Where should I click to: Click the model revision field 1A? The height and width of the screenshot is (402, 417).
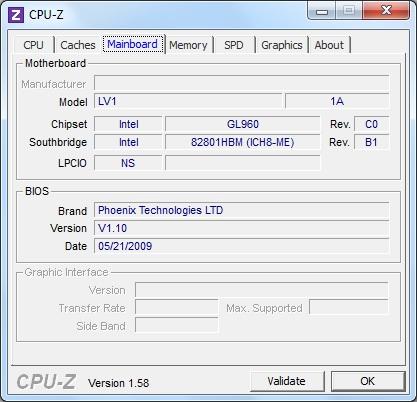click(337, 101)
